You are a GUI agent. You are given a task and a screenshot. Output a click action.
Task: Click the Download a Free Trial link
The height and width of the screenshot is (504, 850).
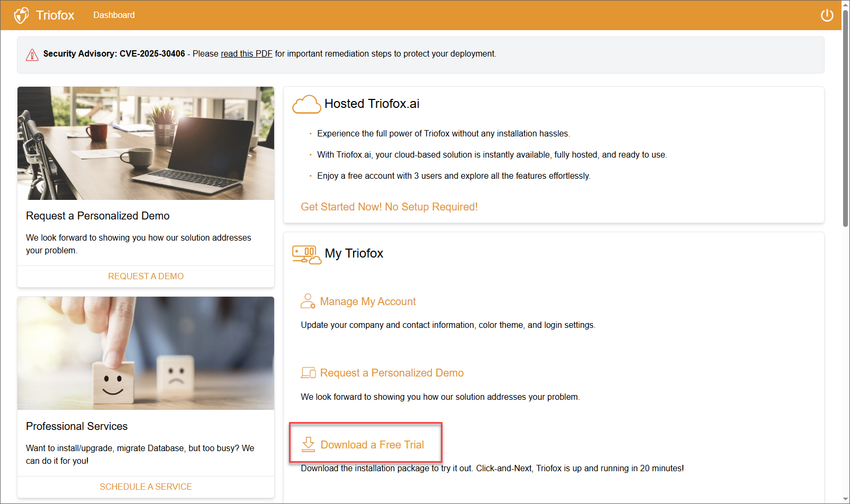(x=372, y=445)
